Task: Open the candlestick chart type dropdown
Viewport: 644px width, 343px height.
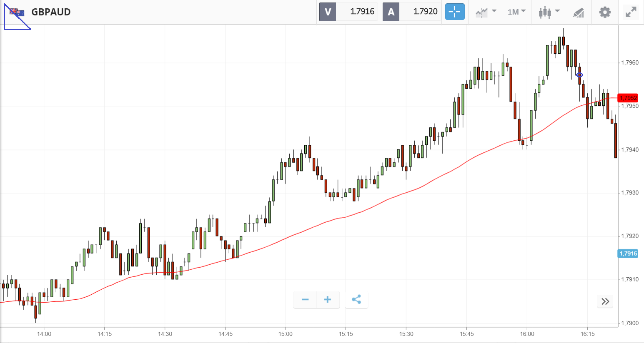Action: (x=549, y=12)
